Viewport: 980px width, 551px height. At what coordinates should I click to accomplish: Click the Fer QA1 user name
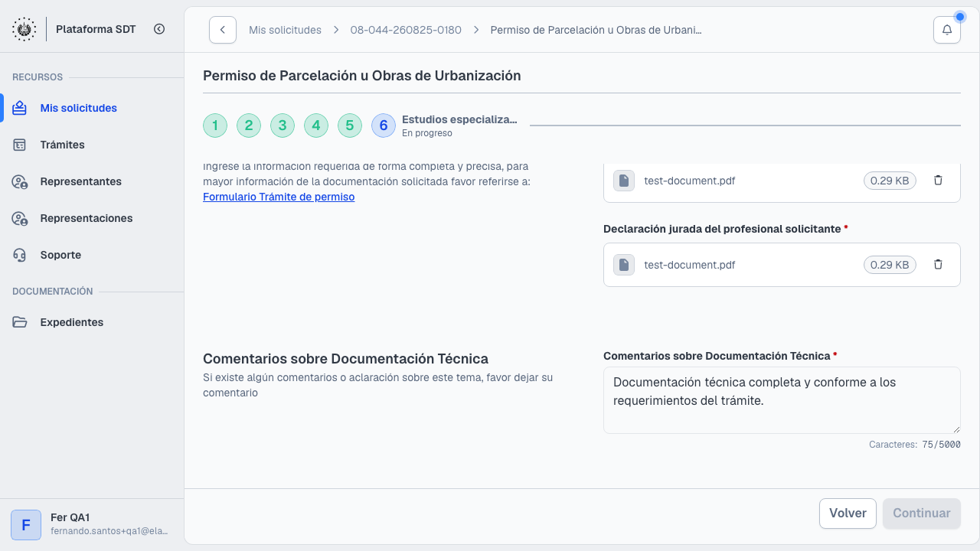click(70, 517)
